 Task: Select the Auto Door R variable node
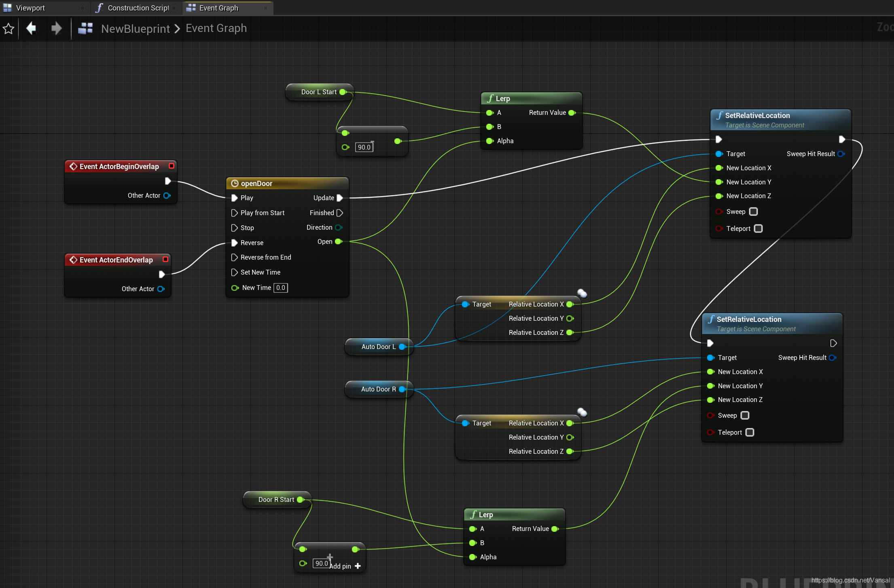(x=379, y=389)
